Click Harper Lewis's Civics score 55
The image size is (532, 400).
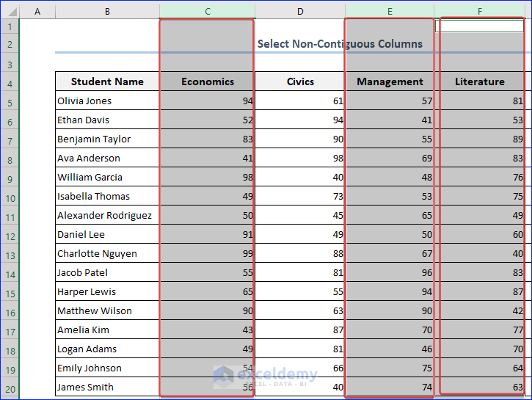(x=300, y=291)
